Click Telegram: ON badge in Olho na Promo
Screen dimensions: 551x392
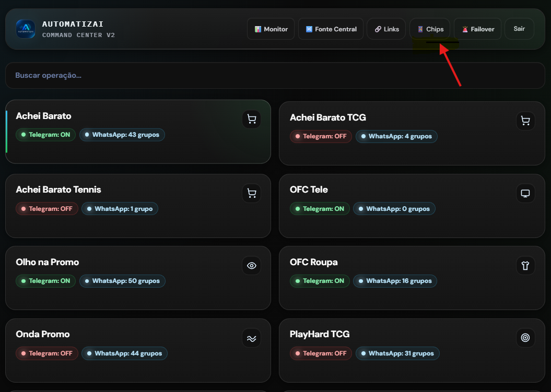[x=45, y=281]
